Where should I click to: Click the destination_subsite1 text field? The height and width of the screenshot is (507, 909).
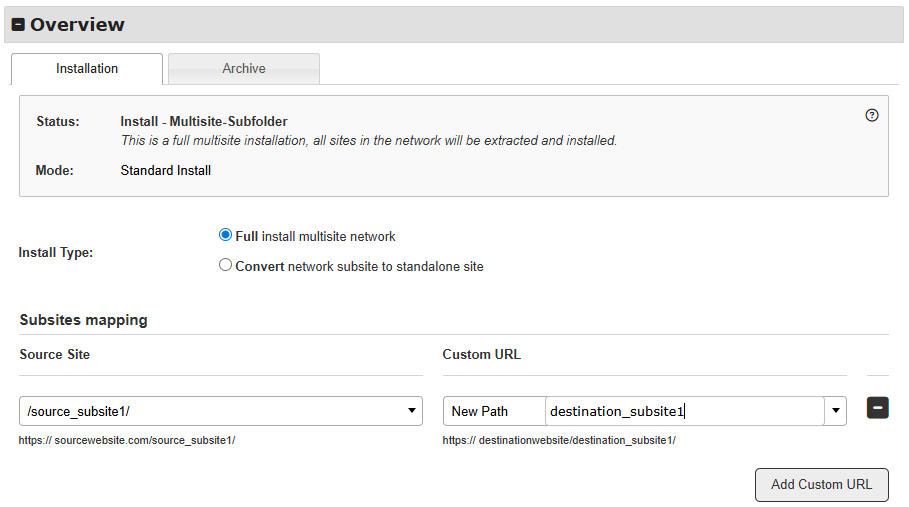(x=684, y=411)
